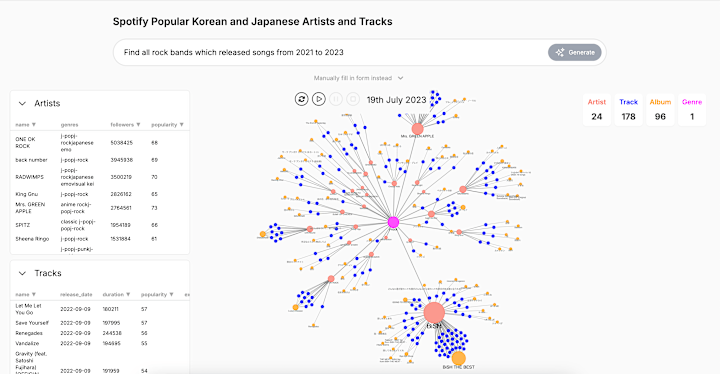Select Sheena Ringo row in Artists table
The width and height of the screenshot is (720, 374).
click(x=100, y=239)
